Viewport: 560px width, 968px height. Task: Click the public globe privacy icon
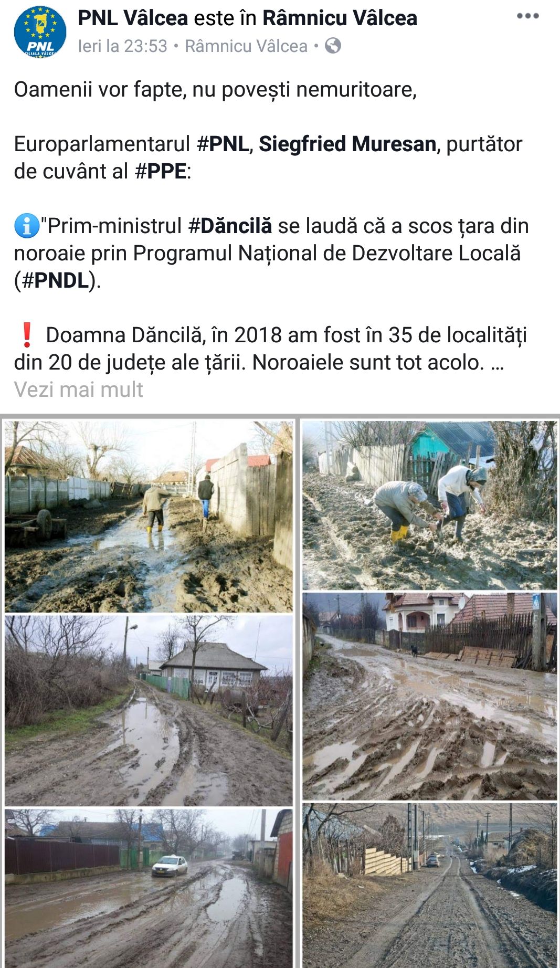pos(333,46)
